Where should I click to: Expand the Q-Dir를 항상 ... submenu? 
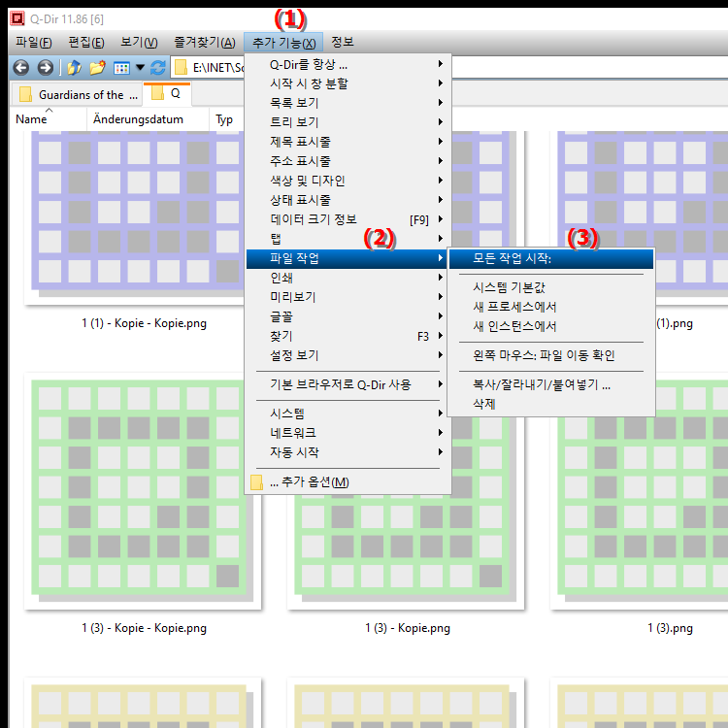pos(347,64)
